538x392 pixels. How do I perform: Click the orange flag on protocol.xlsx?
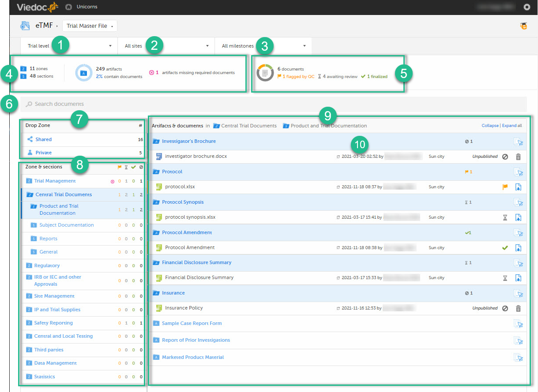click(505, 187)
